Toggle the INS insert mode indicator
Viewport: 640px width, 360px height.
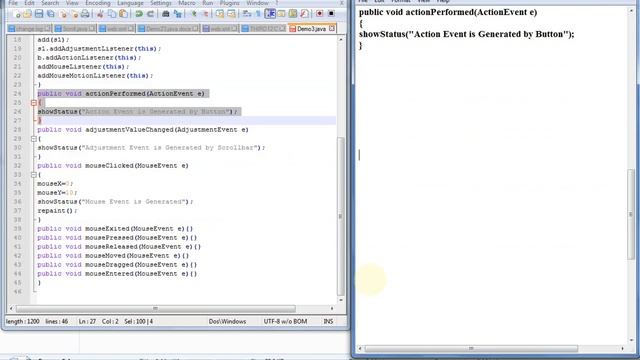coord(328,321)
